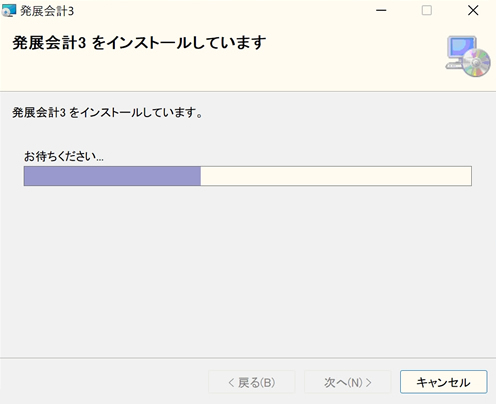Click the 発展会計3 title bar text
This screenshot has width=496, height=404.
(47, 11)
